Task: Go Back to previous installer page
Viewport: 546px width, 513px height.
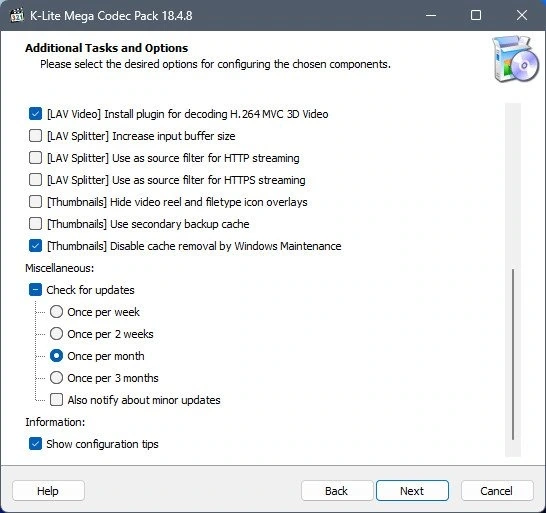Action: [x=337, y=491]
